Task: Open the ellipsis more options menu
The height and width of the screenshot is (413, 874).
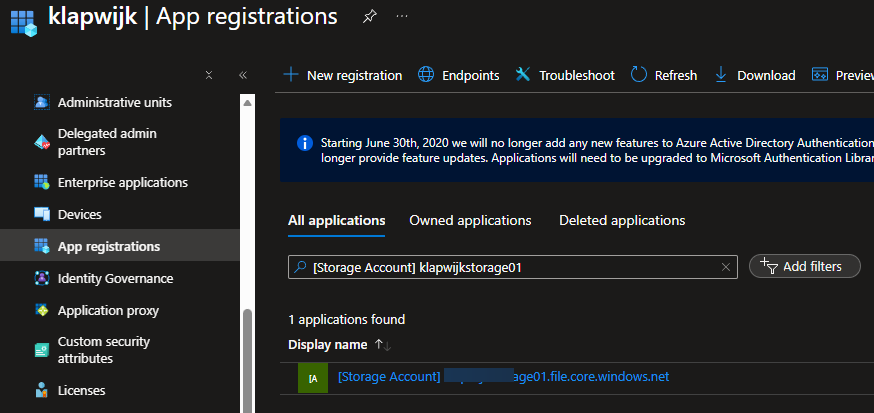Action: click(402, 17)
